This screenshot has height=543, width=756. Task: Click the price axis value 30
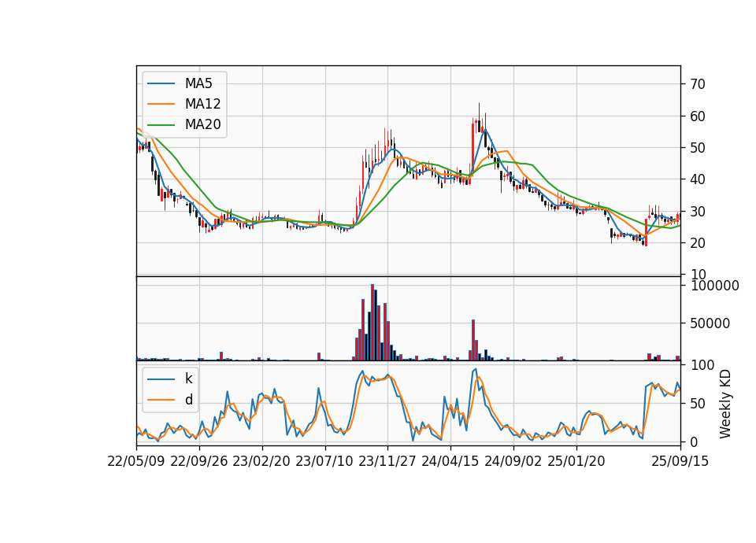(x=698, y=212)
